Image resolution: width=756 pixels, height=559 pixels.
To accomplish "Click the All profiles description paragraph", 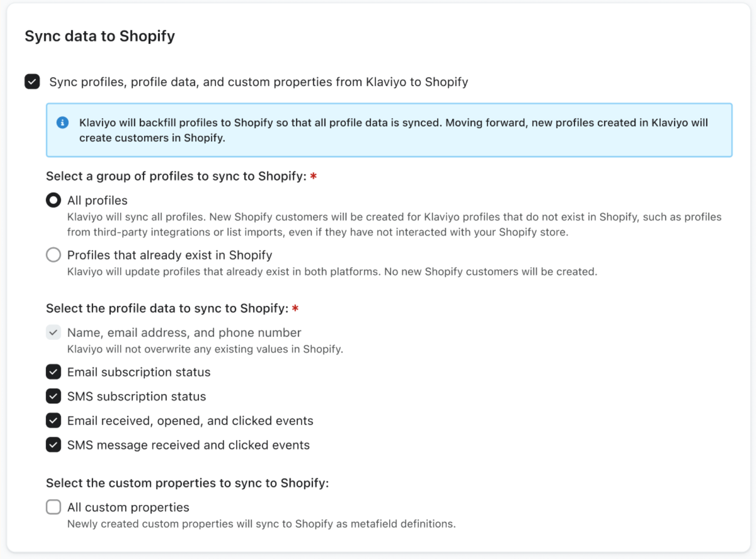I will pos(393,224).
